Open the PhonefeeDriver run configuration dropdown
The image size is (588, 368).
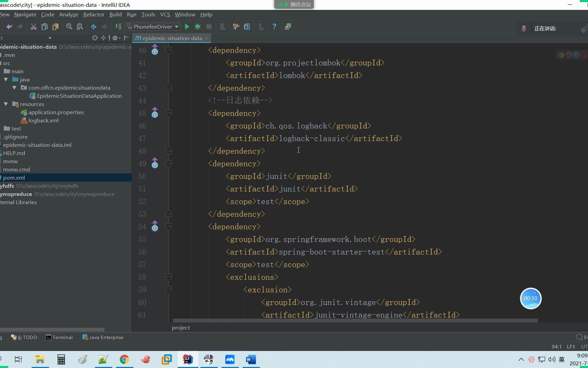tap(153, 27)
